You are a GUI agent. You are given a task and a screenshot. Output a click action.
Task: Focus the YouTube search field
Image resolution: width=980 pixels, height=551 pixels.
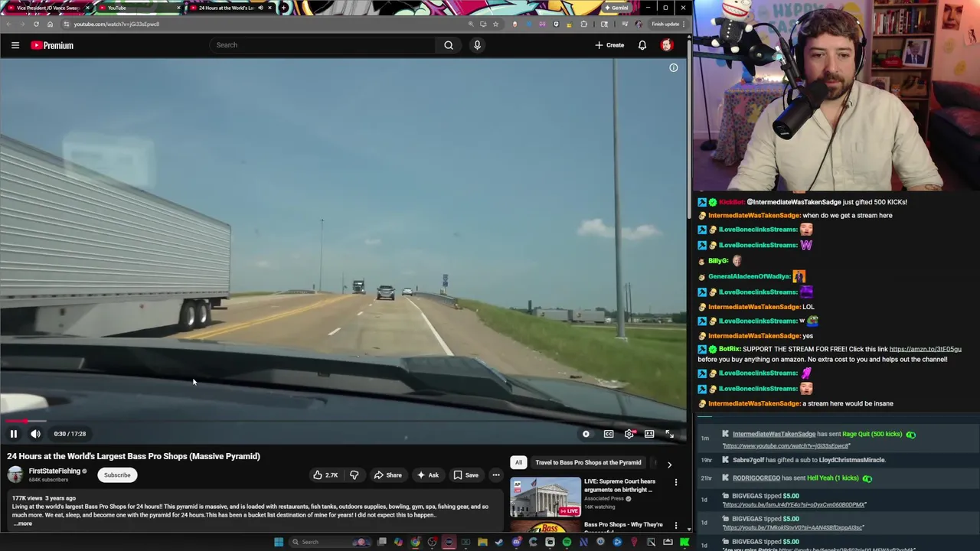point(323,45)
